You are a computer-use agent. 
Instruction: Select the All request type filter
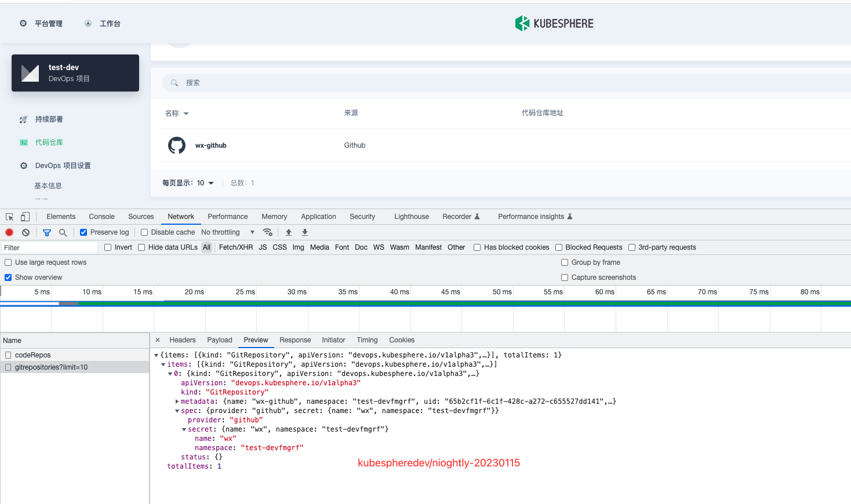pyautogui.click(x=207, y=247)
